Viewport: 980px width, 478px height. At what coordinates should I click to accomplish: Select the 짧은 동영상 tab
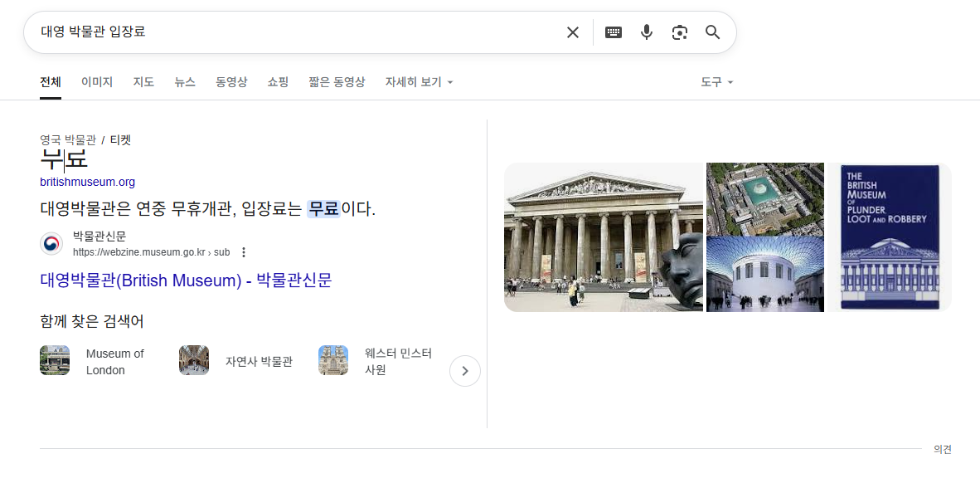(x=337, y=82)
